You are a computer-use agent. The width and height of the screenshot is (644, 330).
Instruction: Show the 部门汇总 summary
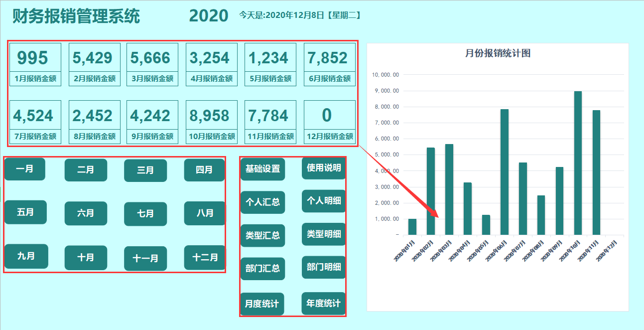262,269
